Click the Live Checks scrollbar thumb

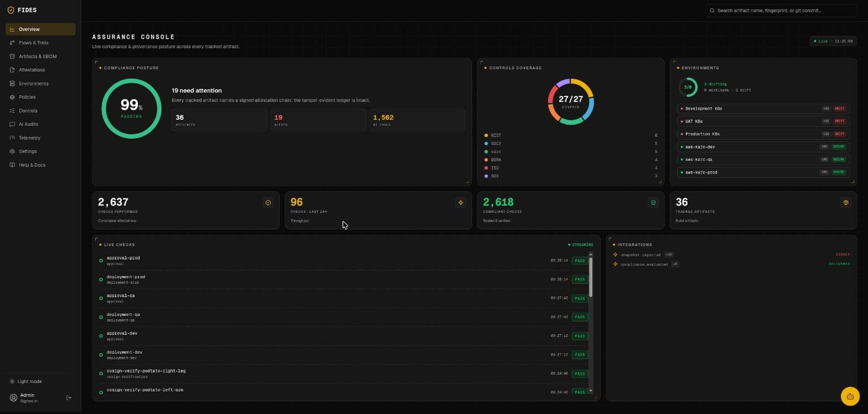pyautogui.click(x=591, y=277)
